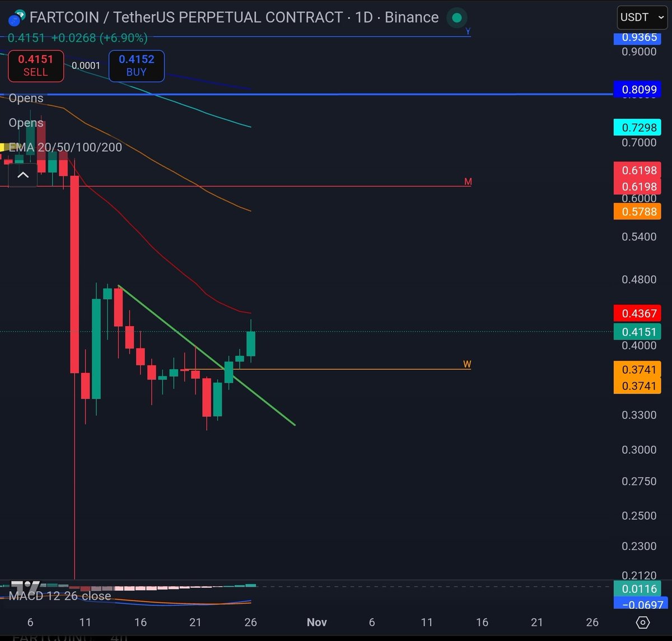Select MACD 12 26 close indicator label

(60, 596)
